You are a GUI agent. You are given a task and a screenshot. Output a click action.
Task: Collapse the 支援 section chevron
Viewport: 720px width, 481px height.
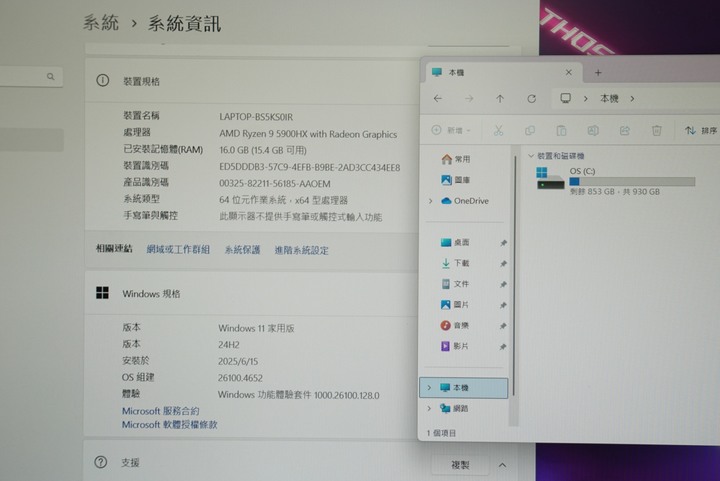coord(502,465)
